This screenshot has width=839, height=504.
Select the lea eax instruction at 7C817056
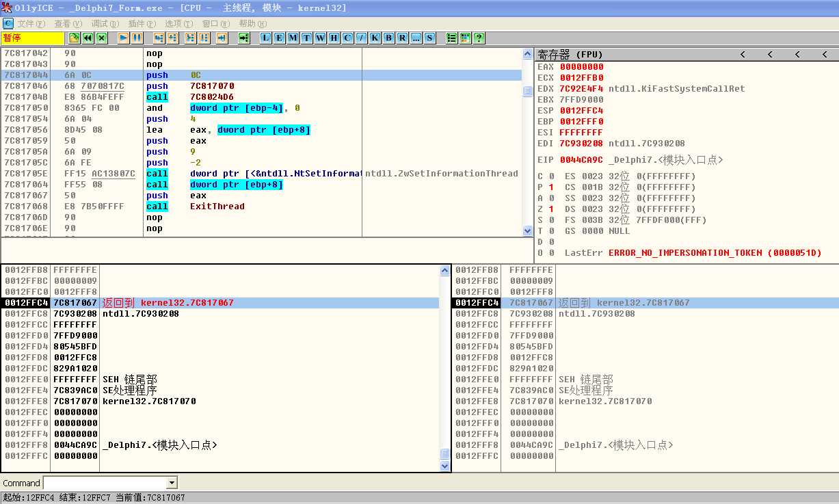tap(262, 130)
